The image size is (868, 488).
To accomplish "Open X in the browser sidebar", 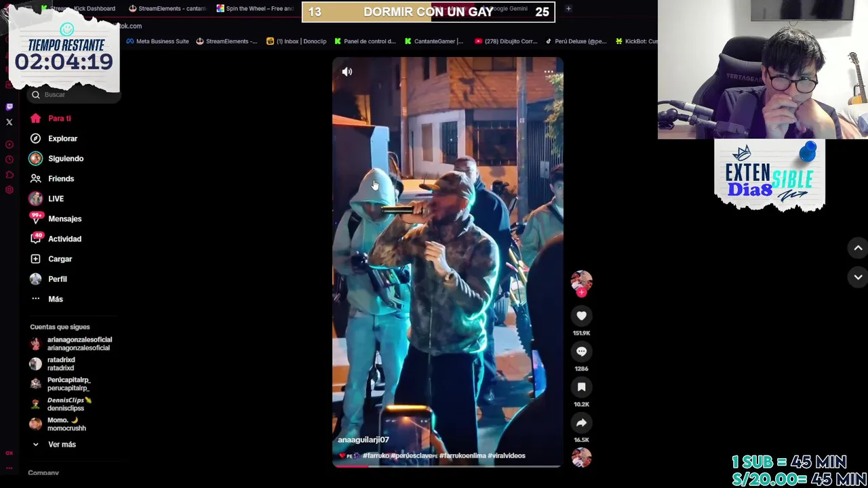I will tap(9, 122).
